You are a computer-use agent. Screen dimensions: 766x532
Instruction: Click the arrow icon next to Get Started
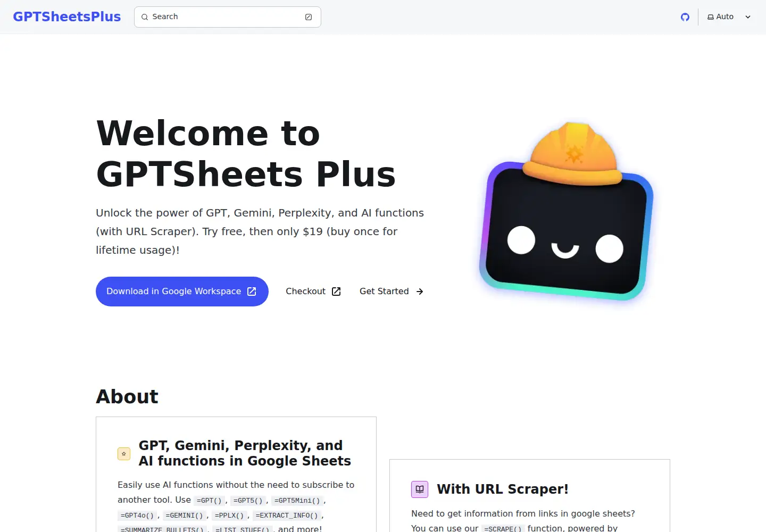(420, 292)
